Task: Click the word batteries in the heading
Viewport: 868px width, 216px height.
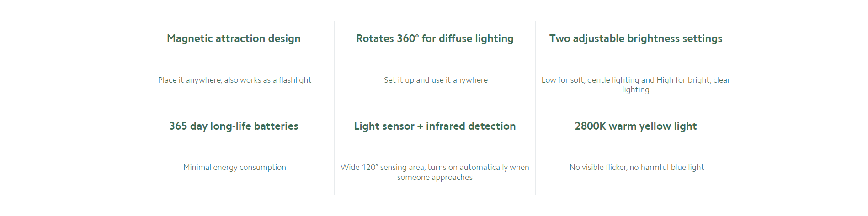Action: coord(276,126)
